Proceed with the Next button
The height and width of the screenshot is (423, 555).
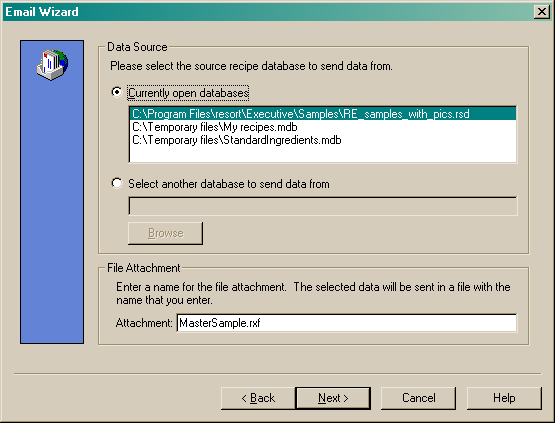(x=333, y=398)
